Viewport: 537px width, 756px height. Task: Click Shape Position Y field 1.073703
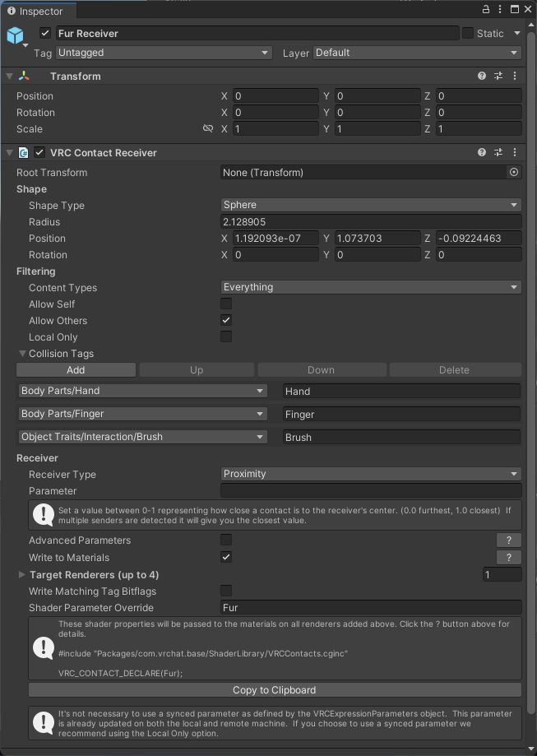(x=377, y=239)
